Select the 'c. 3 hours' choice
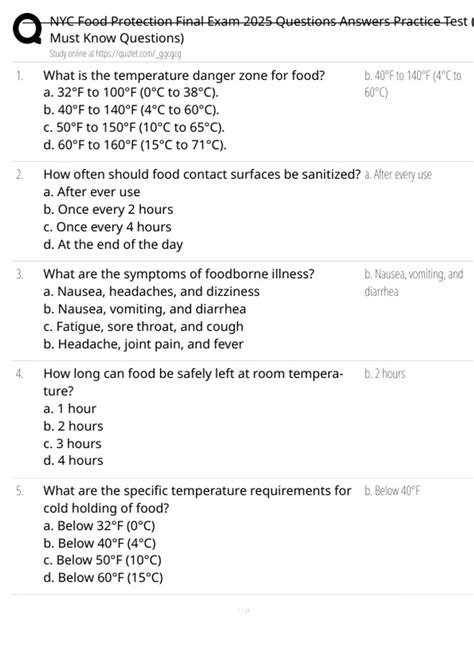Viewport: 474px width, 671px height. coord(72,443)
